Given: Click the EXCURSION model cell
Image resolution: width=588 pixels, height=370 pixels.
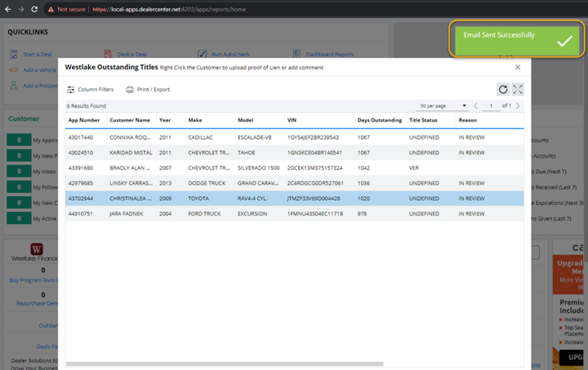Looking at the screenshot, I should pos(252,214).
